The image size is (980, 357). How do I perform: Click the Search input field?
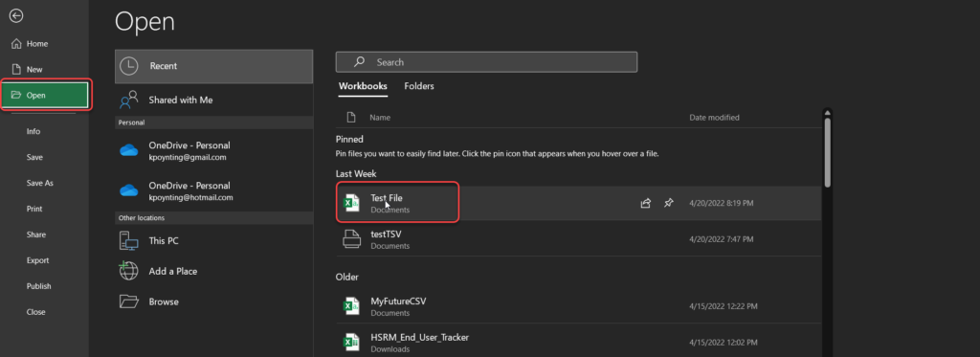tap(486, 62)
